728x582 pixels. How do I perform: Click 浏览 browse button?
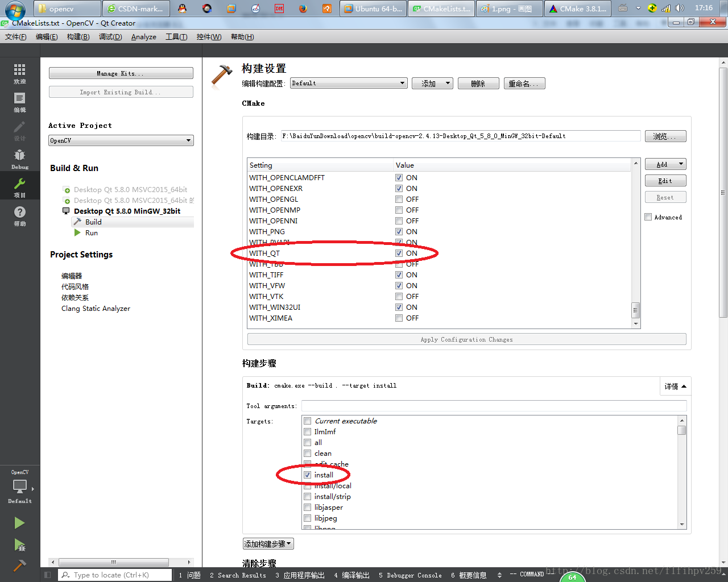click(665, 136)
